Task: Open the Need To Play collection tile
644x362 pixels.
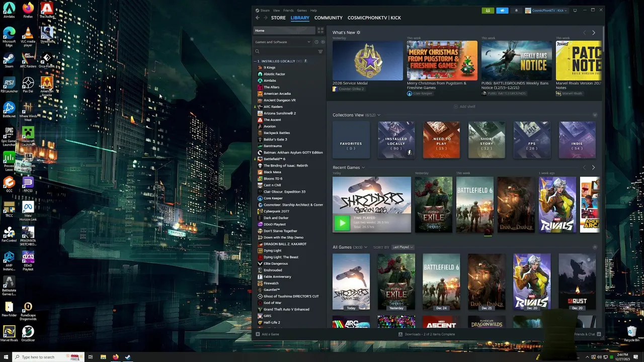Action: (441, 140)
